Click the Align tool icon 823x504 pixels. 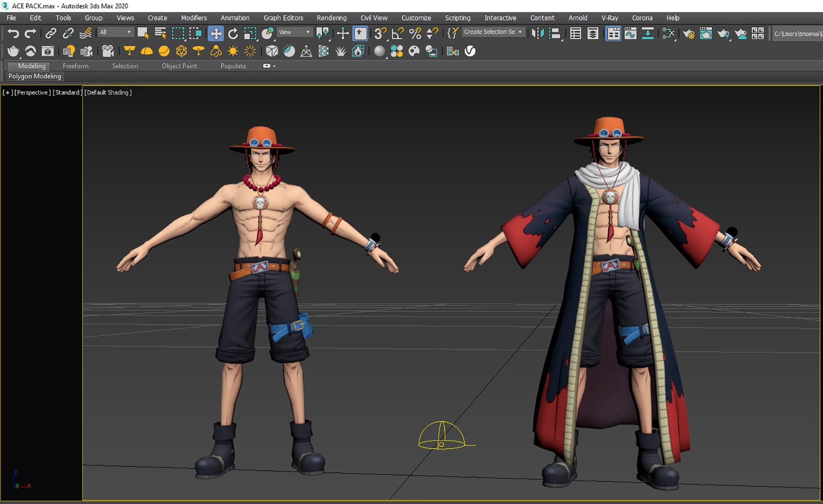(555, 33)
